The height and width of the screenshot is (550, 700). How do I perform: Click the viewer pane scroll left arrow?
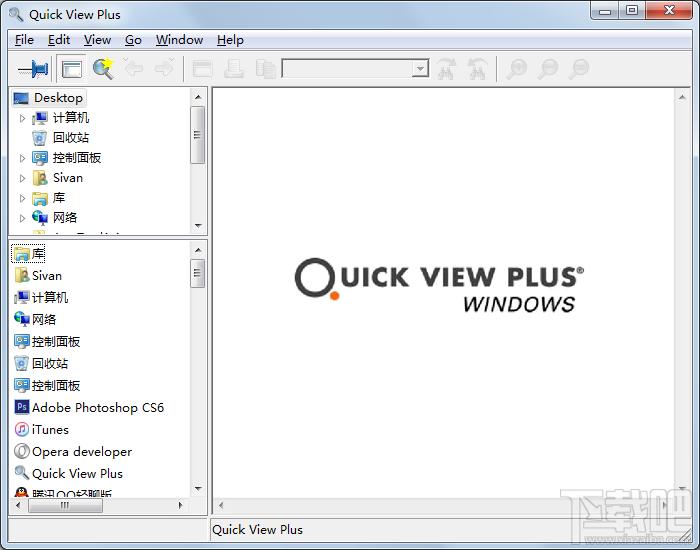point(221,505)
